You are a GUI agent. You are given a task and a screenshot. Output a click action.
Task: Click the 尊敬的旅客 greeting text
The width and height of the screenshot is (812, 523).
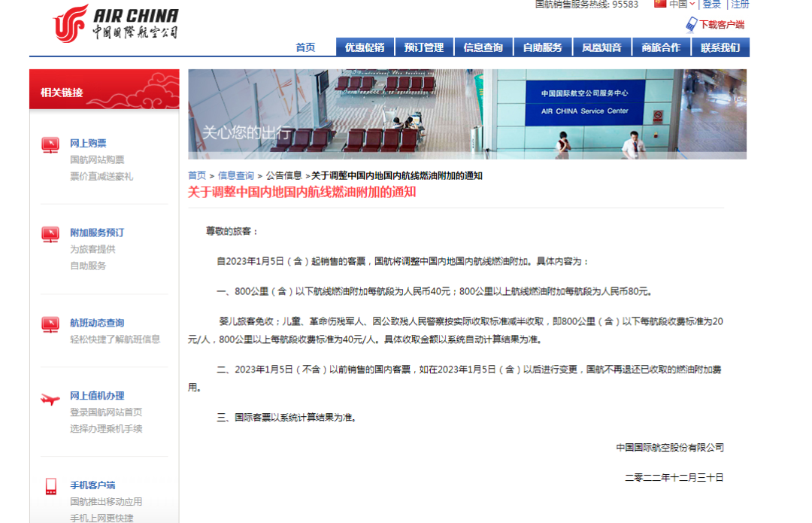[232, 231]
